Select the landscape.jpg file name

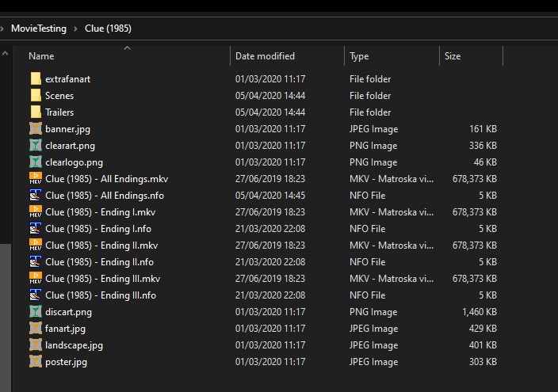74,345
